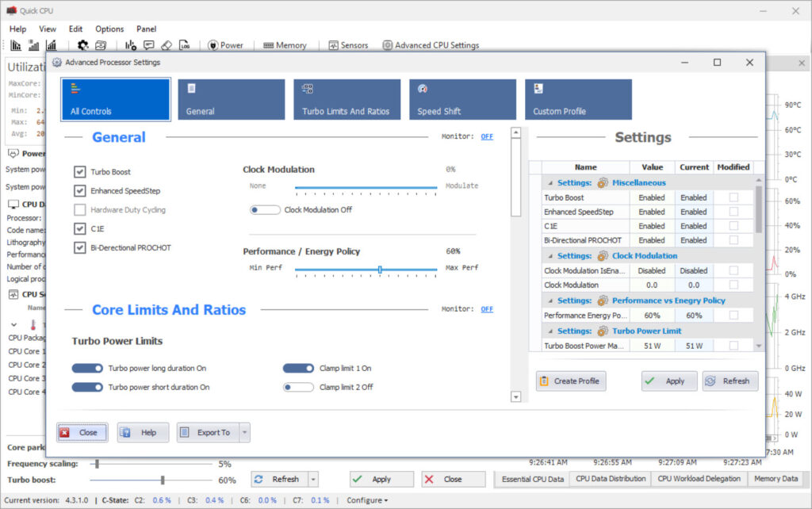
Task: Click the stacked bars chart toolbar icon
Action: click(x=33, y=45)
